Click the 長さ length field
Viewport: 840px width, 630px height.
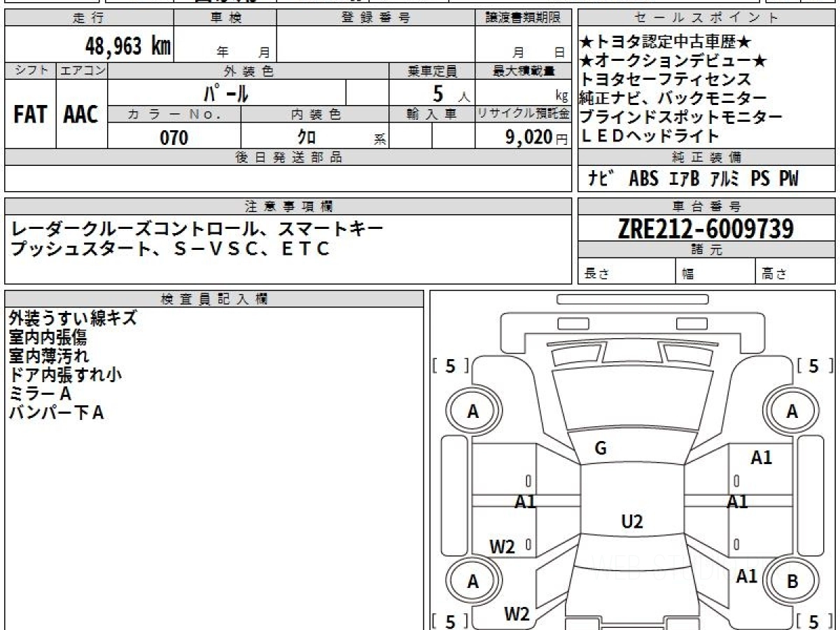(626, 272)
